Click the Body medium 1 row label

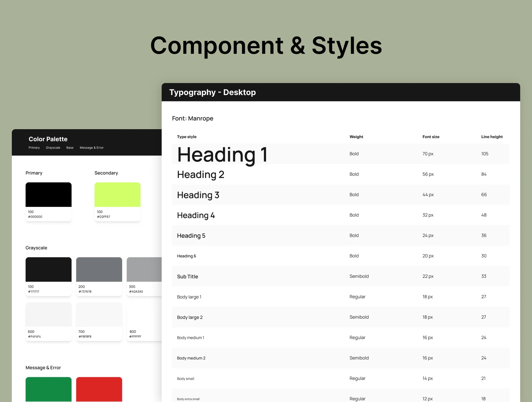tap(191, 338)
